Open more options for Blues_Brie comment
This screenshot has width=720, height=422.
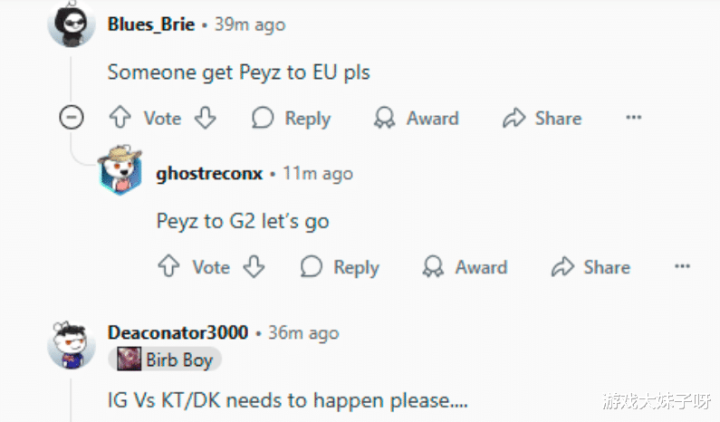pyautogui.click(x=634, y=117)
